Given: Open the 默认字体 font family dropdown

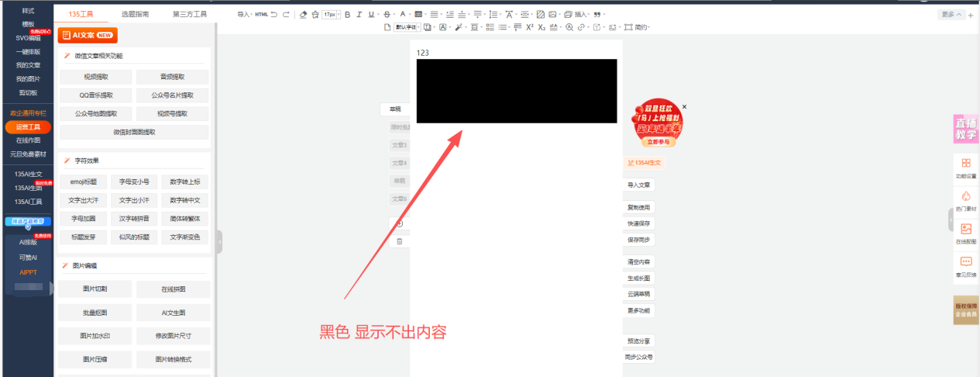Looking at the screenshot, I should (407, 27).
